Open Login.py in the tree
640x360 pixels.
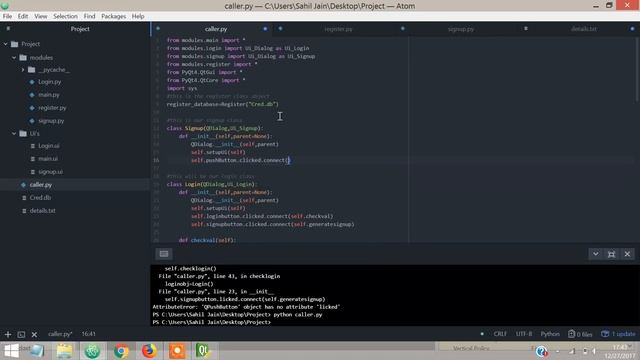[49, 82]
